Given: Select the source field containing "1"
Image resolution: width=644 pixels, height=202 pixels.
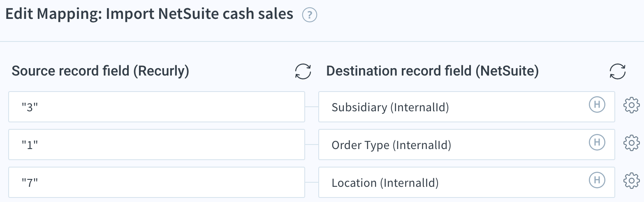Looking at the screenshot, I should click(x=157, y=145).
